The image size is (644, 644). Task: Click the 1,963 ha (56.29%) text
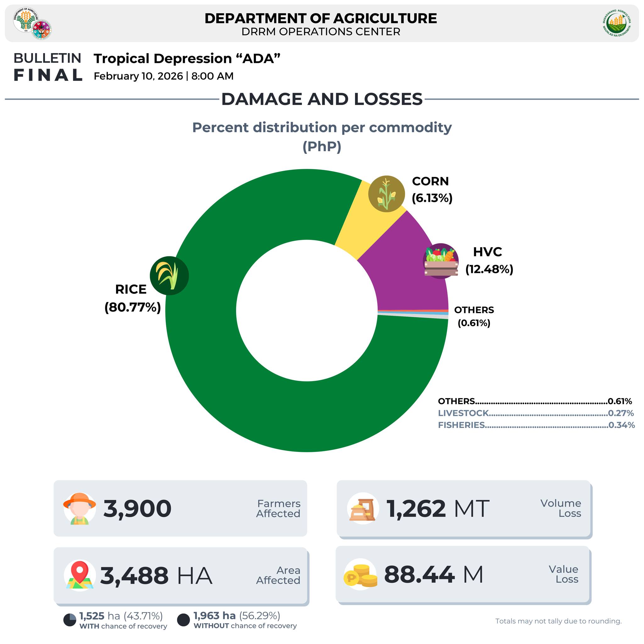pyautogui.click(x=237, y=615)
